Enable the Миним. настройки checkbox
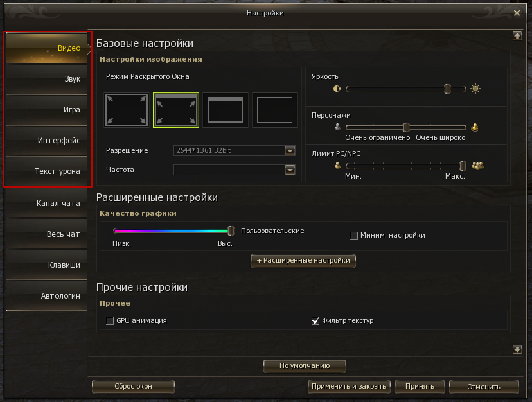The height and width of the screenshot is (402, 532). pos(354,236)
